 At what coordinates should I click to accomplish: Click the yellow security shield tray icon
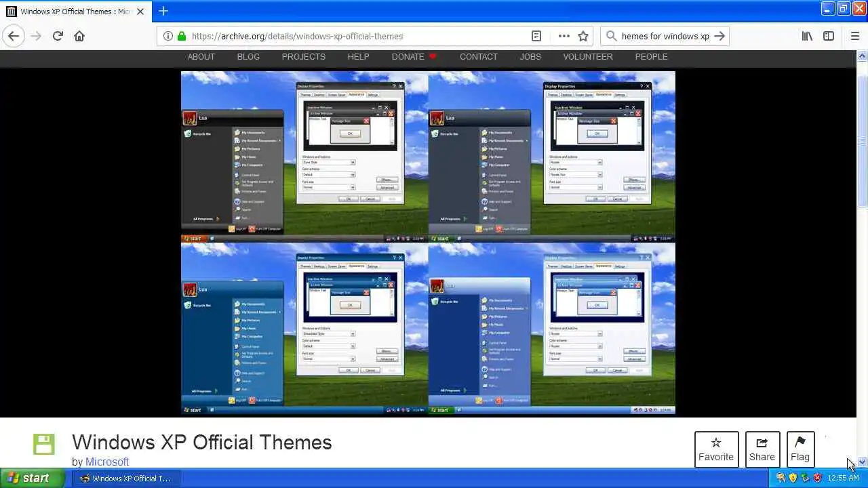tap(793, 478)
